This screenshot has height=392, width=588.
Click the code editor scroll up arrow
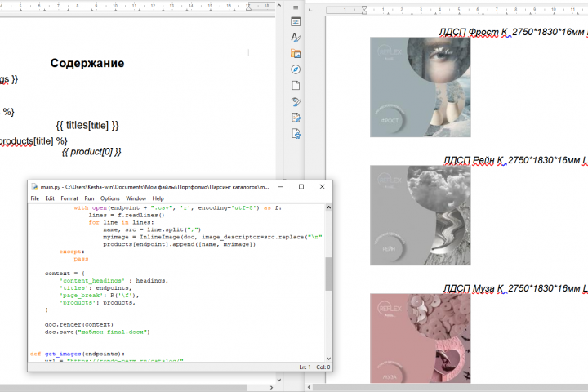[x=328, y=207]
